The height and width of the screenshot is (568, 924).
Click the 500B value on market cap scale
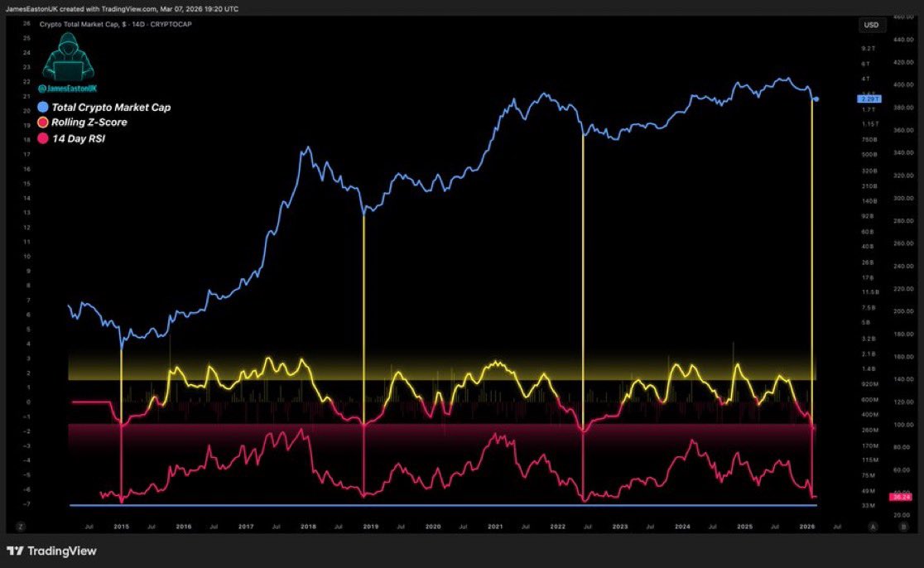coord(869,155)
